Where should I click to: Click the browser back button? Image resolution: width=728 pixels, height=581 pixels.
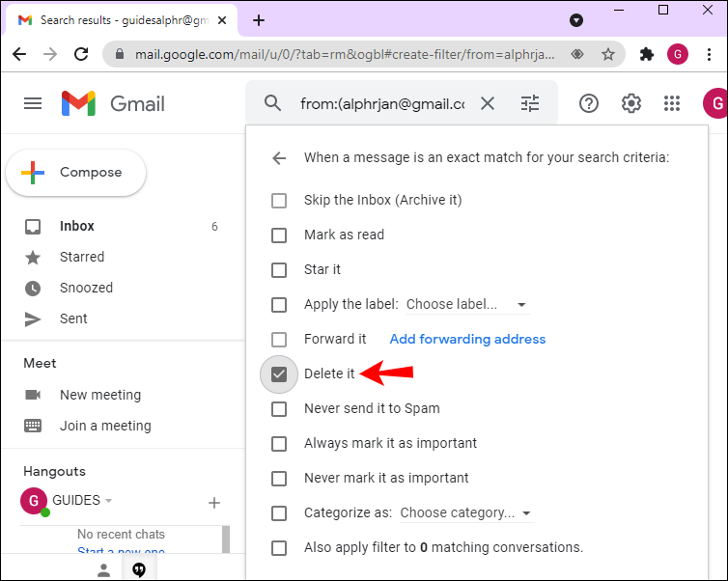click(x=19, y=54)
